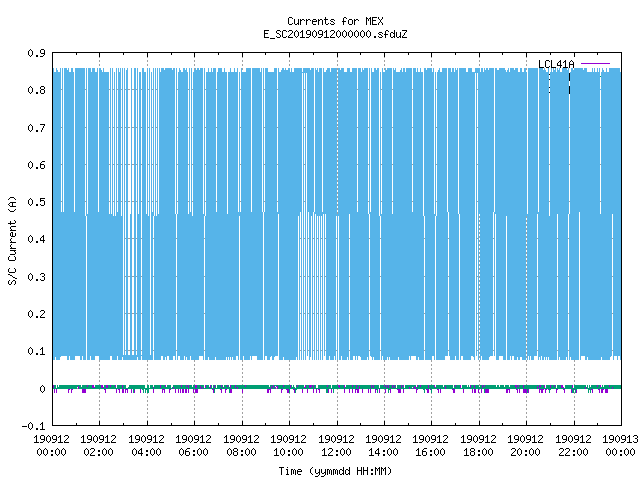Click the file name 'E_SC20190912000000.sfduZ'

(335, 34)
